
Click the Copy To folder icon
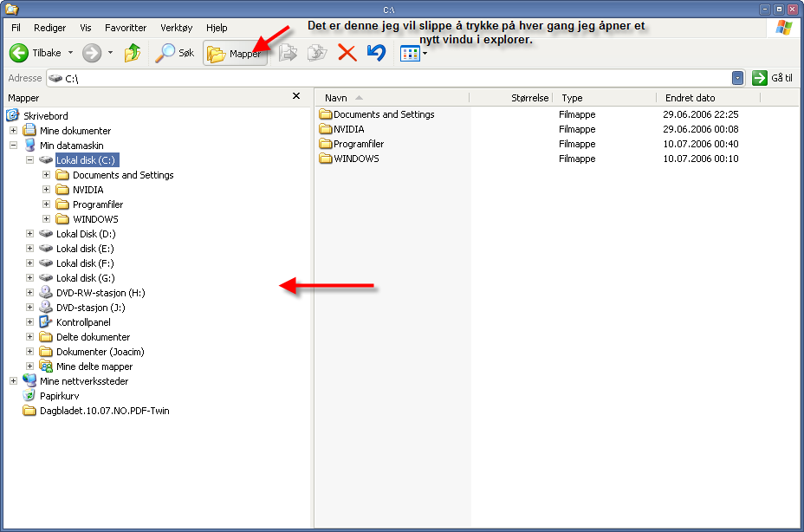(317, 53)
